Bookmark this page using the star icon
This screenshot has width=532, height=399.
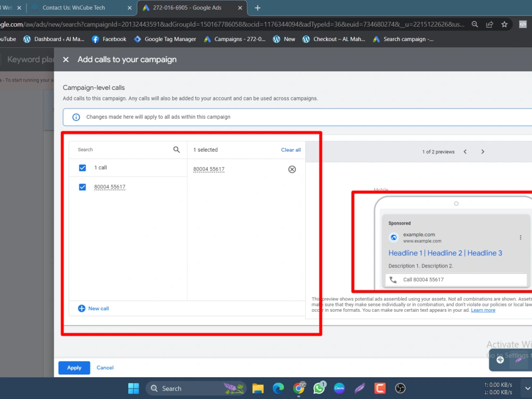(504, 24)
